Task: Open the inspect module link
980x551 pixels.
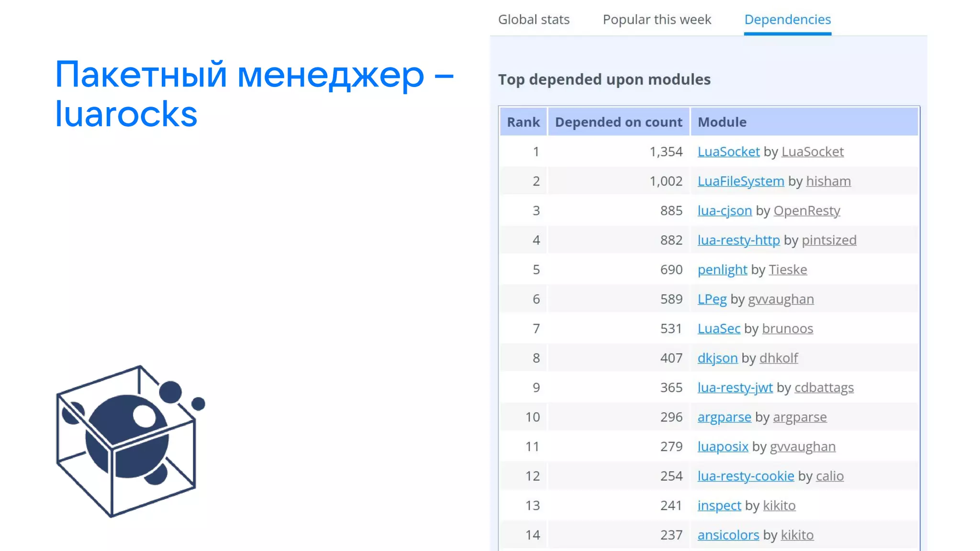Action: click(x=719, y=506)
